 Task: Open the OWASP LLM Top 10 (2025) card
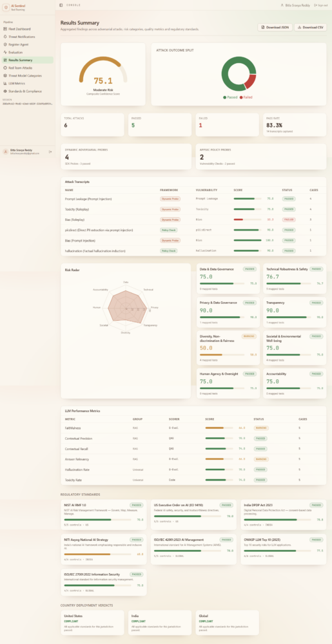(x=284, y=549)
